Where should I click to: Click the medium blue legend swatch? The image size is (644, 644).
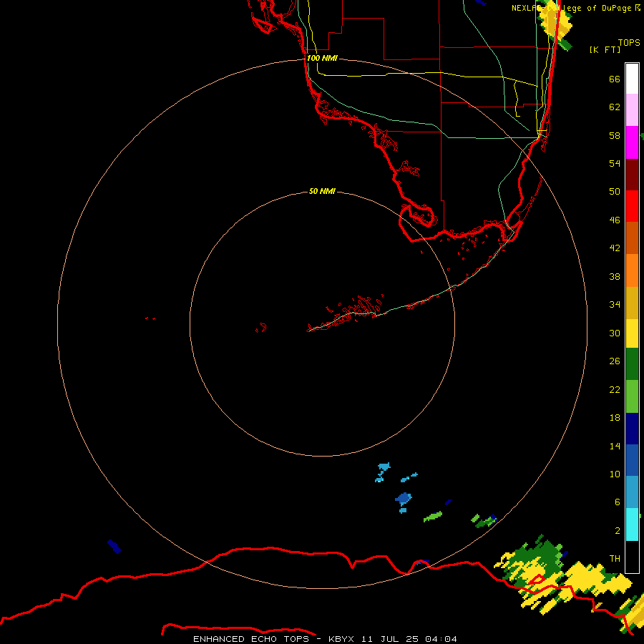(632, 460)
